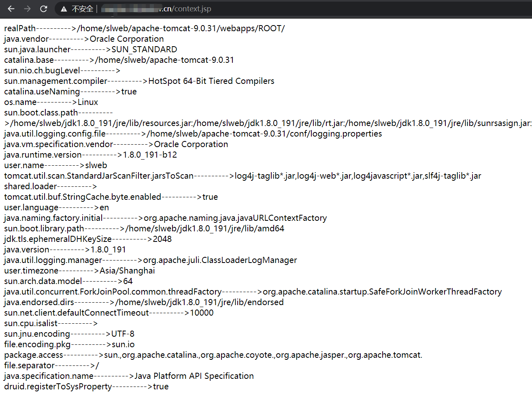Select the sun.arch.data.model 64 line

pos(68,281)
